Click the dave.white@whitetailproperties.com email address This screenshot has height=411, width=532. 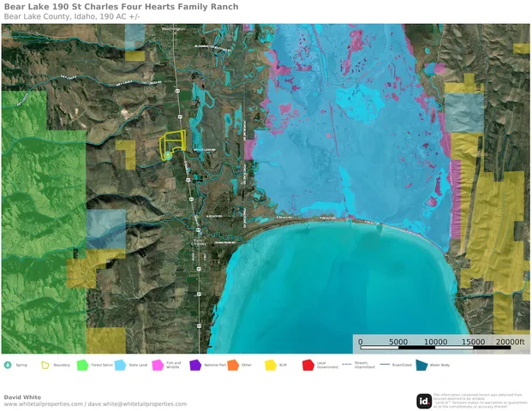click(137, 404)
